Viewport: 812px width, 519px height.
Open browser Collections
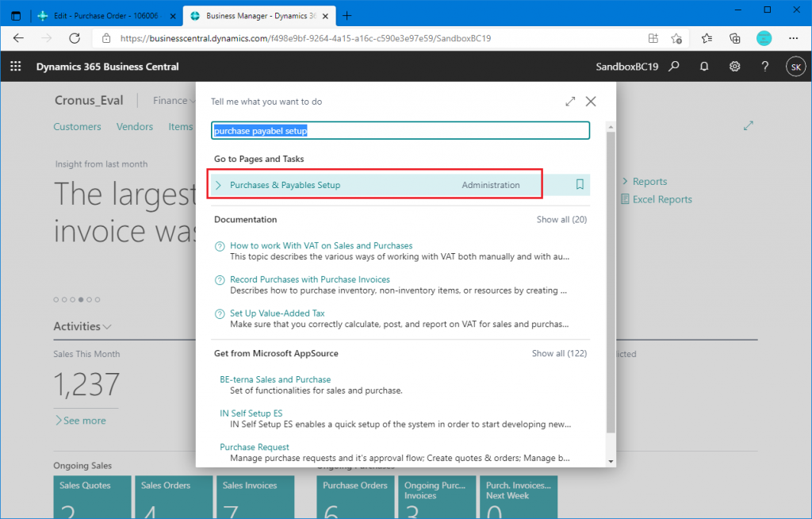coord(734,38)
